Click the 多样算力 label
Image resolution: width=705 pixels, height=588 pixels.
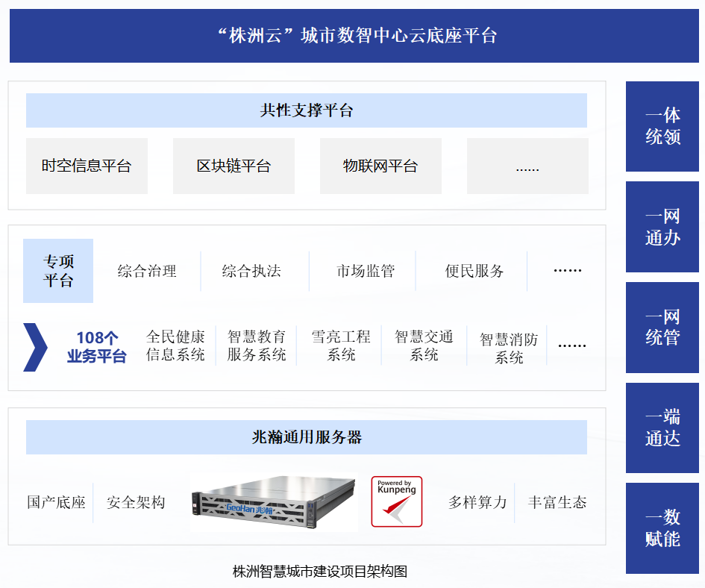click(477, 502)
